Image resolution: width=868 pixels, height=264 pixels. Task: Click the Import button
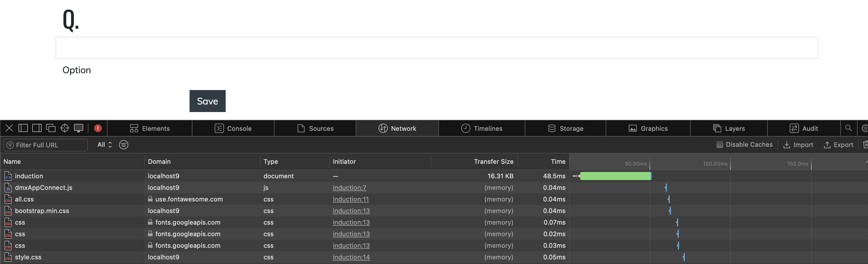pos(798,145)
